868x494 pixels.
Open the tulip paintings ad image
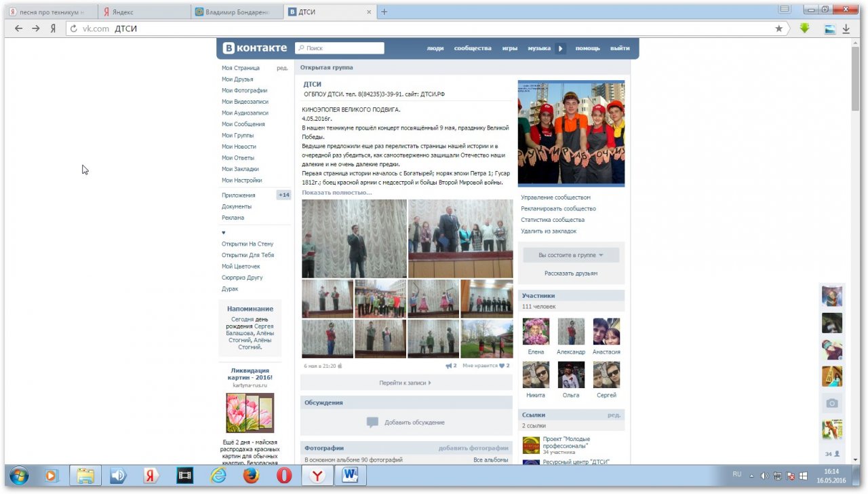[250, 413]
